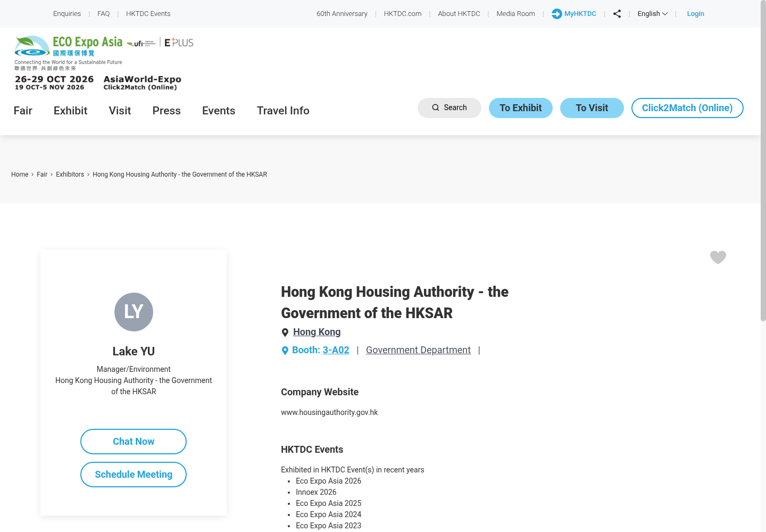Click the Schedule Meeting button
Viewport: 766px width, 532px height.
[134, 475]
